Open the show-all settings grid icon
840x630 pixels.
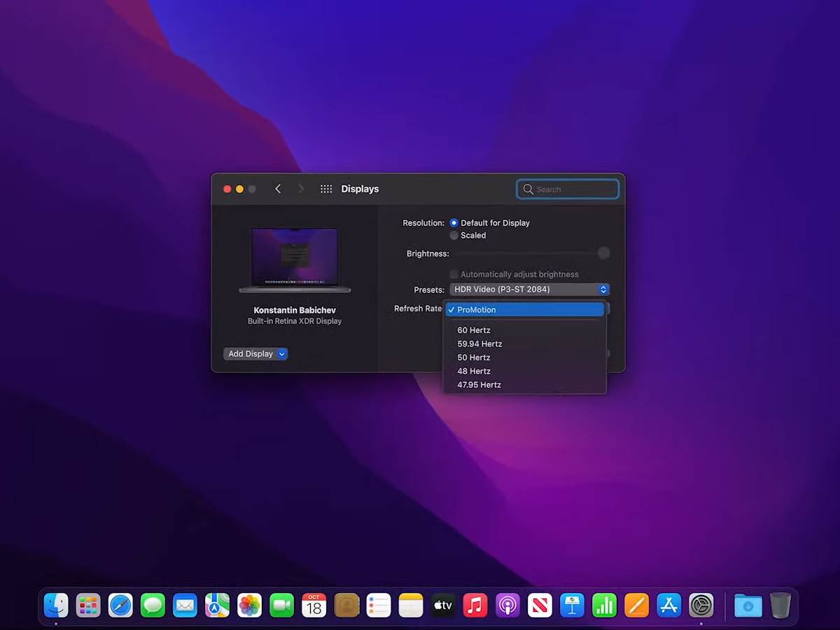point(325,188)
